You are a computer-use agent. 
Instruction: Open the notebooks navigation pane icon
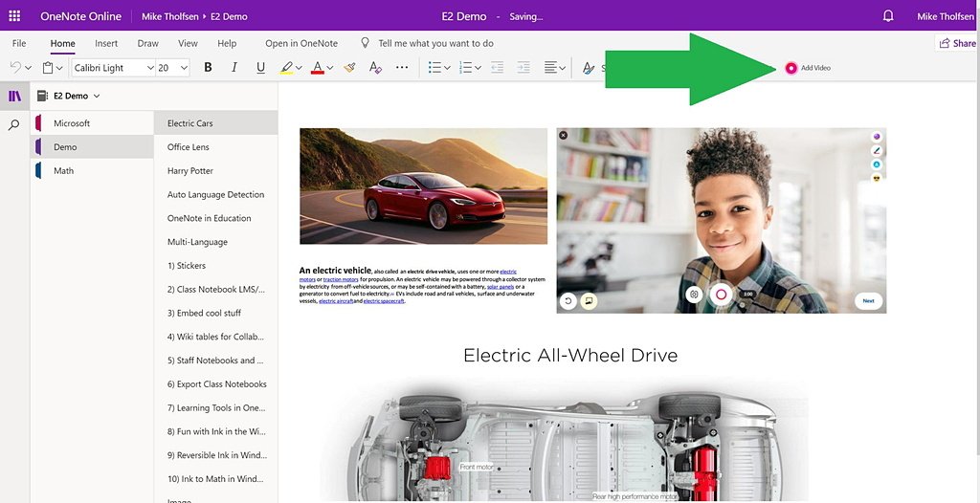[14, 97]
